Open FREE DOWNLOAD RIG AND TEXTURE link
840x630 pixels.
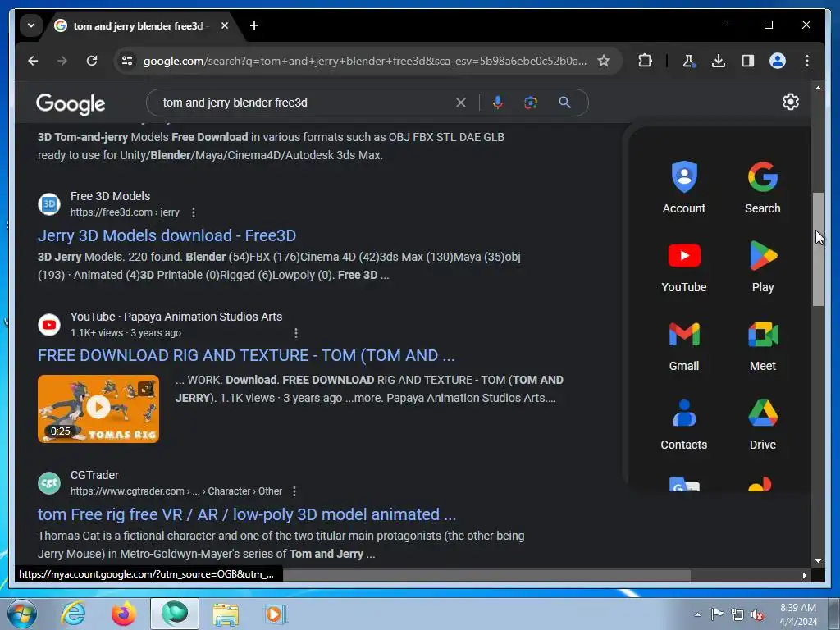coord(246,355)
